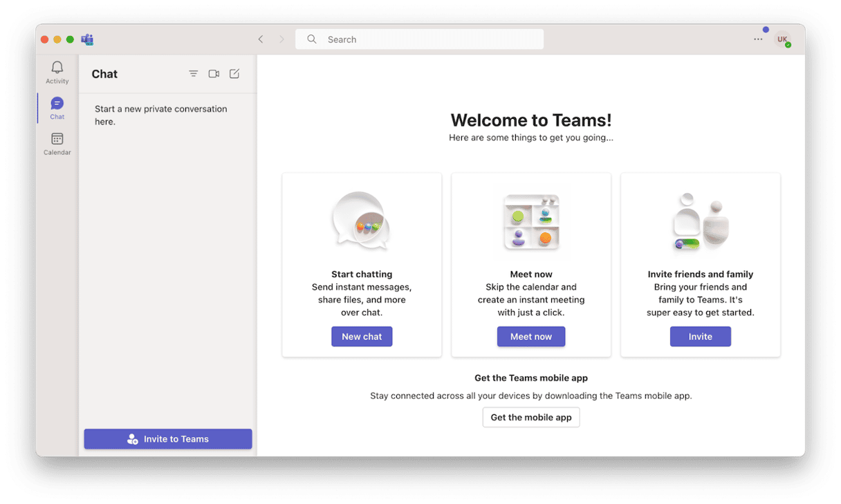
Task: Click Invite to Teams button
Action: click(x=168, y=439)
